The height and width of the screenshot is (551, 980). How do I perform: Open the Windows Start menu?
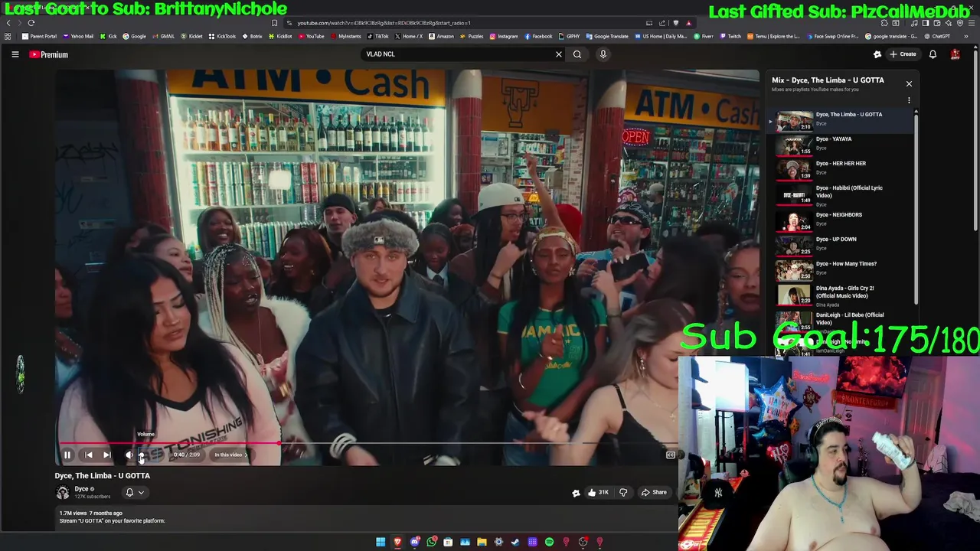(381, 542)
